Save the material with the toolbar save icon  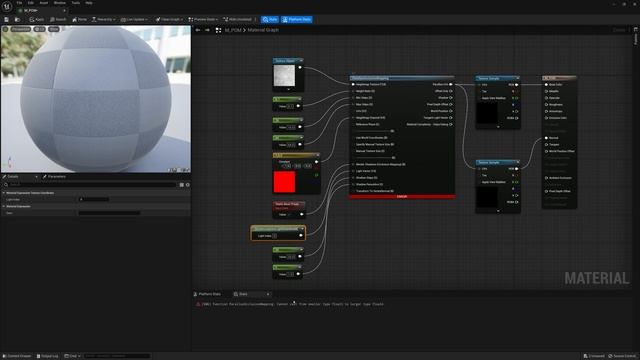tap(6, 19)
